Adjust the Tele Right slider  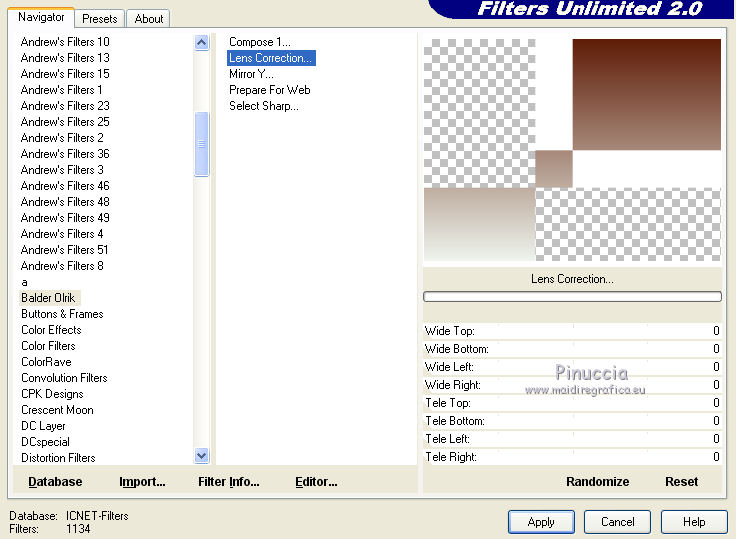572,456
